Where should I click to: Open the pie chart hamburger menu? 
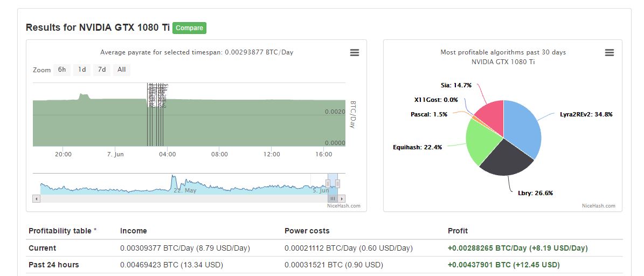click(610, 53)
